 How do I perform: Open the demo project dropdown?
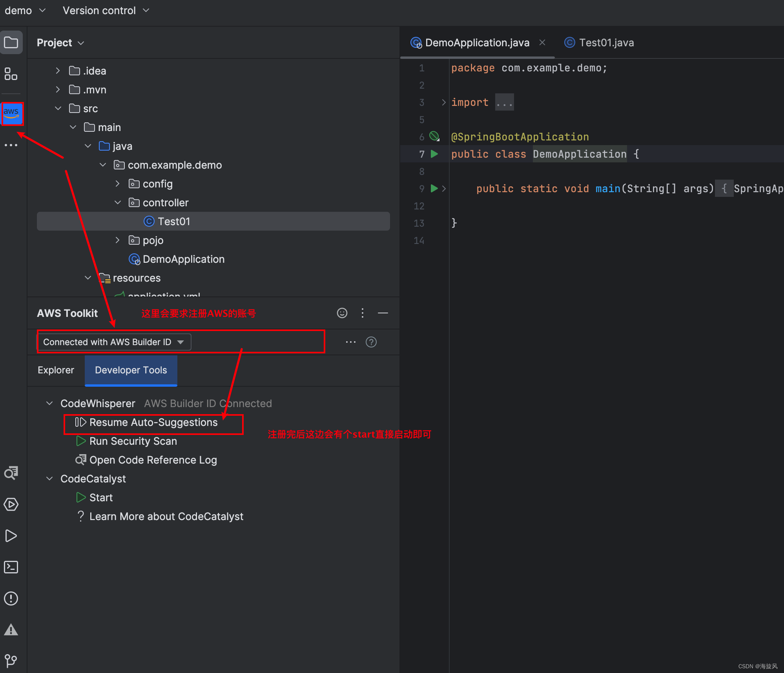[25, 10]
